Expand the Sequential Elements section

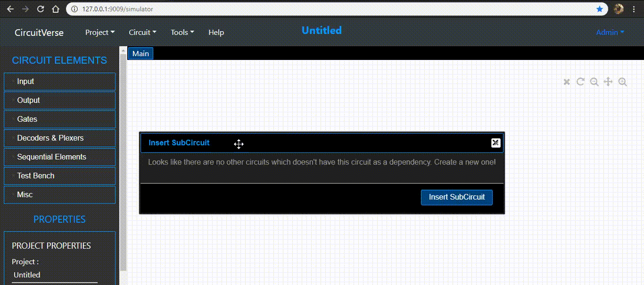[59, 157]
